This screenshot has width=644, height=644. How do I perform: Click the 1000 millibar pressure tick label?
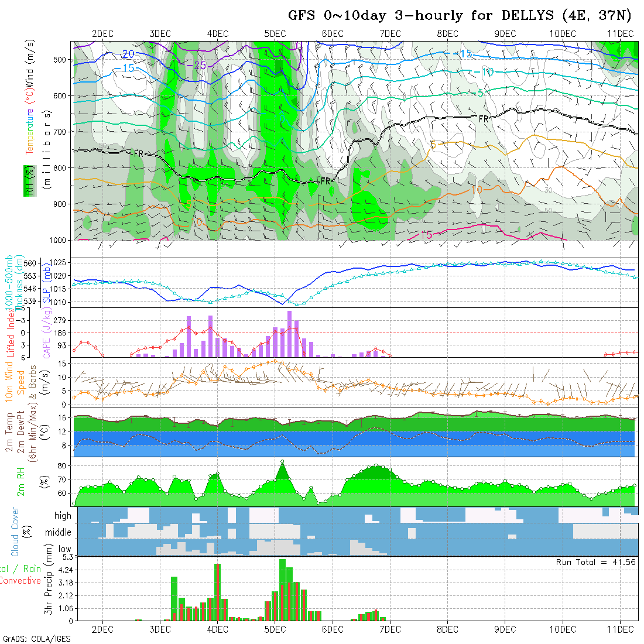[57, 240]
